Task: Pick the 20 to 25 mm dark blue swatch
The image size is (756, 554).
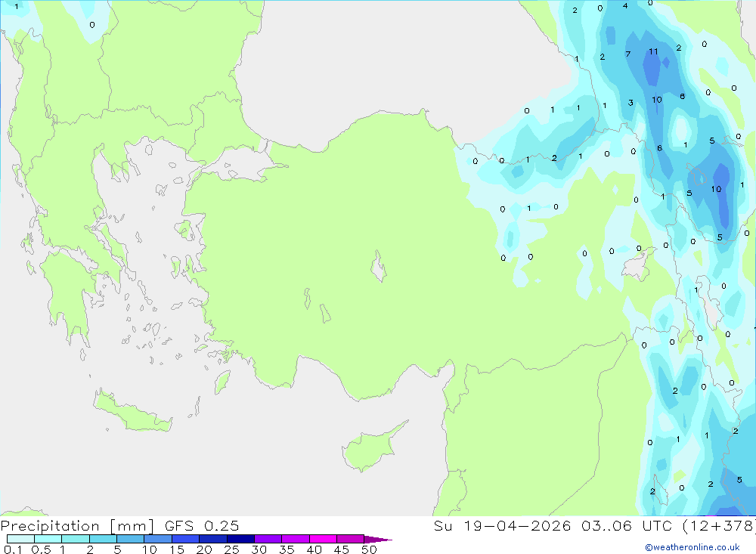Action: click(212, 539)
